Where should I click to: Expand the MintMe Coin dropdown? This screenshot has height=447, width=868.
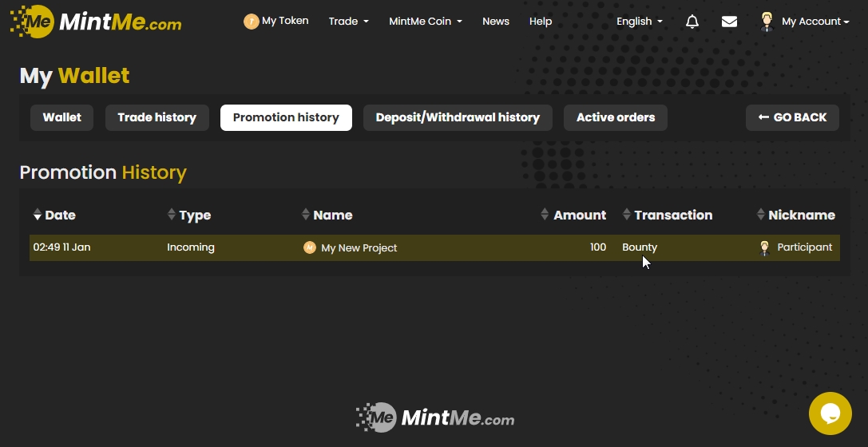(x=425, y=22)
